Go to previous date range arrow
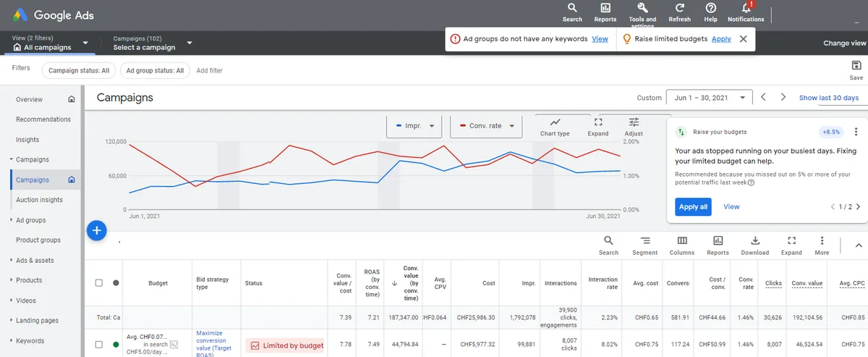 click(763, 97)
